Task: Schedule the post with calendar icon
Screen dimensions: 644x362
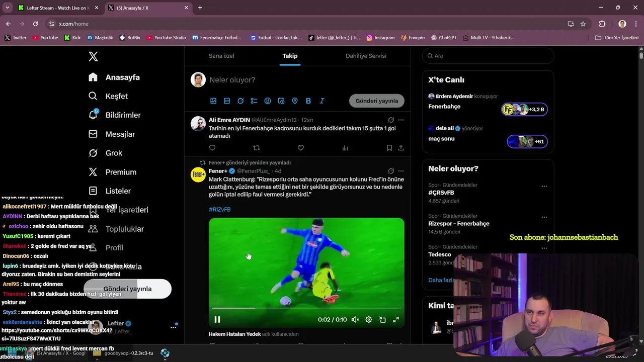Action: pyautogui.click(x=281, y=101)
